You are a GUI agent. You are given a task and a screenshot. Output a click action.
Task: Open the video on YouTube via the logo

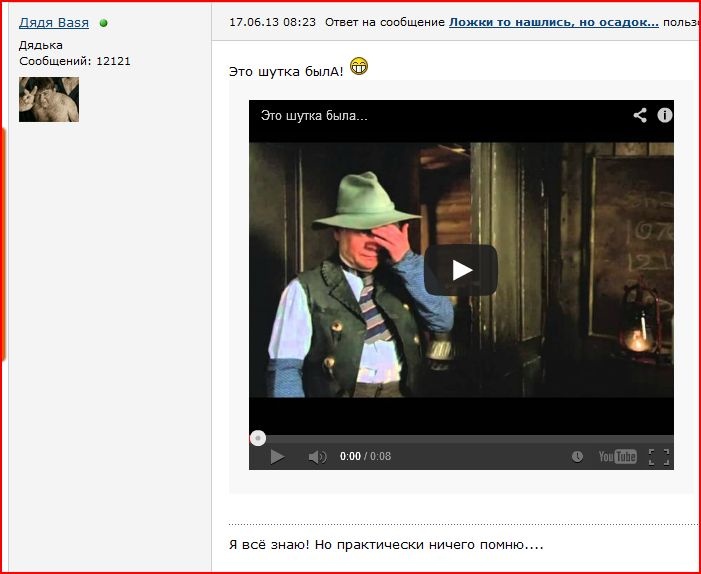click(x=617, y=456)
